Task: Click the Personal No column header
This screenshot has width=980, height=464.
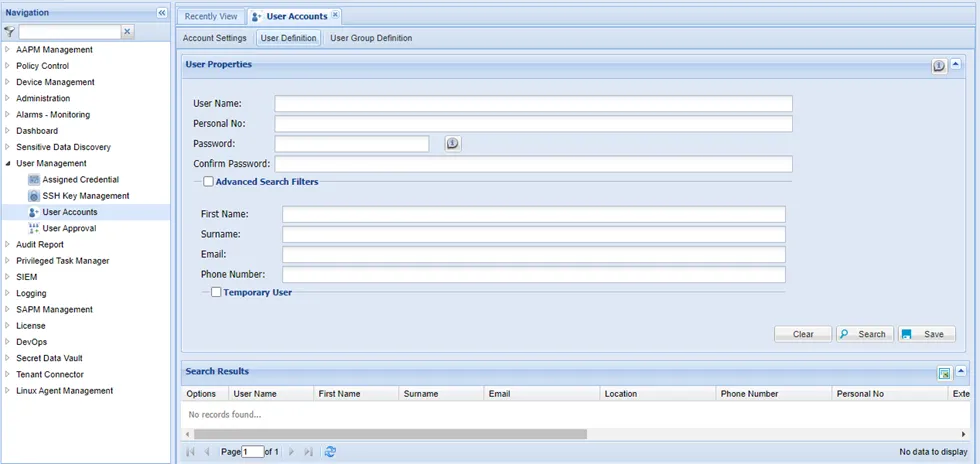Action: [x=890, y=394]
